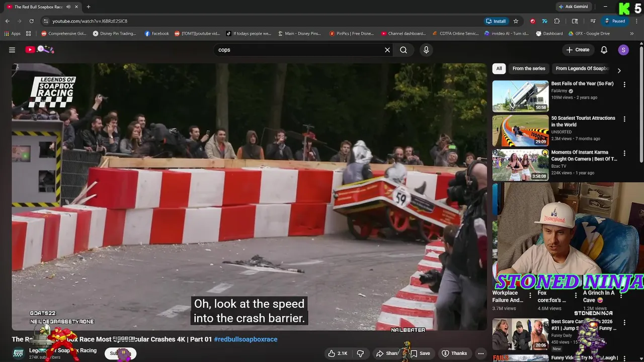Open the Dashboard bookmark
644x362 pixels.
(549, 34)
